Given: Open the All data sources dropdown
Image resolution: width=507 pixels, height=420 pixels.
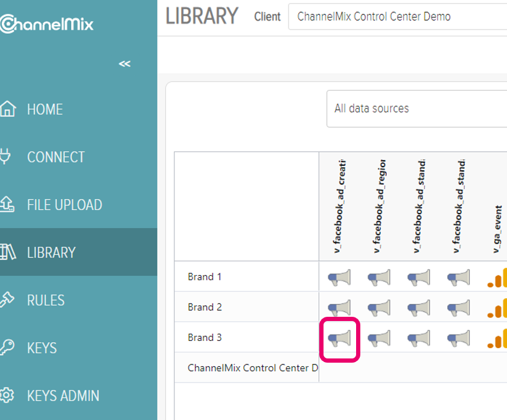Looking at the screenshot, I should pos(417,109).
